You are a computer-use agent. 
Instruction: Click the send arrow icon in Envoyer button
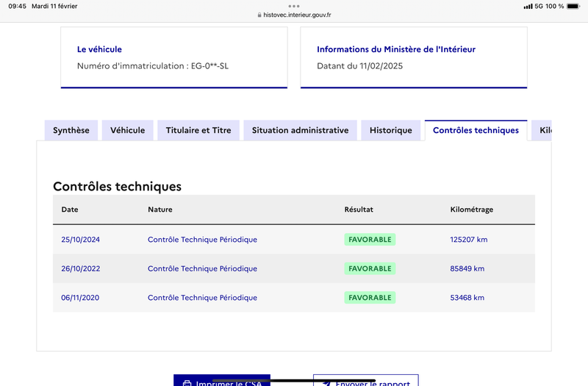pos(326,384)
